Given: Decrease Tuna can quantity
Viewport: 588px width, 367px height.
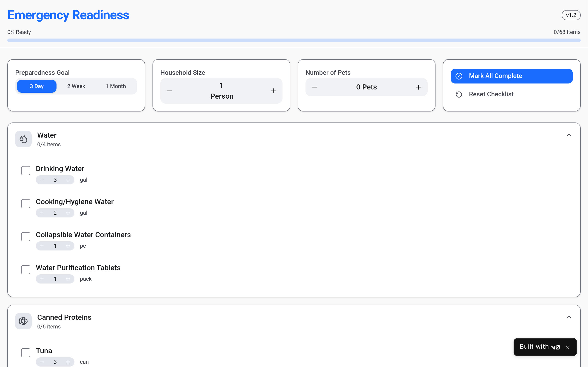Looking at the screenshot, I should [42, 362].
